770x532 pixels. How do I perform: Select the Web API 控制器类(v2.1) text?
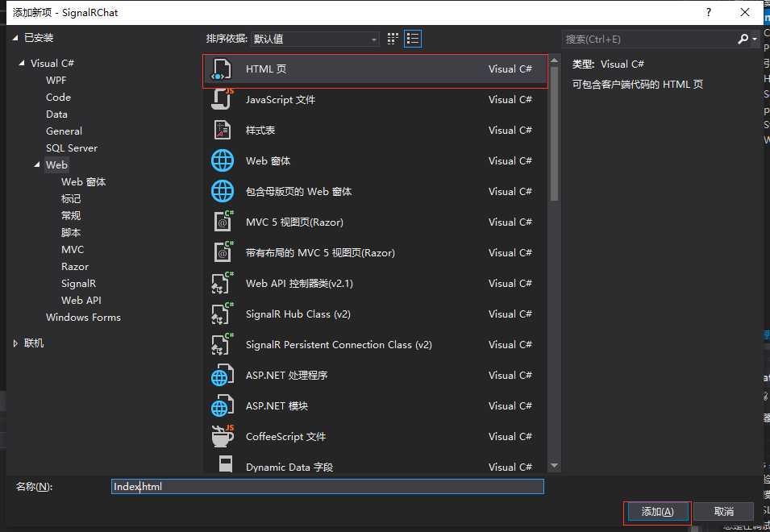click(299, 283)
